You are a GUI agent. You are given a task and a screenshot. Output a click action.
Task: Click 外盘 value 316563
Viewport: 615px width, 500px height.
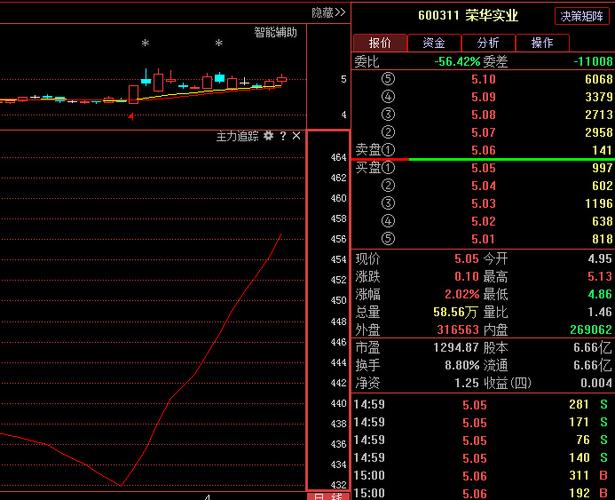tap(458, 330)
